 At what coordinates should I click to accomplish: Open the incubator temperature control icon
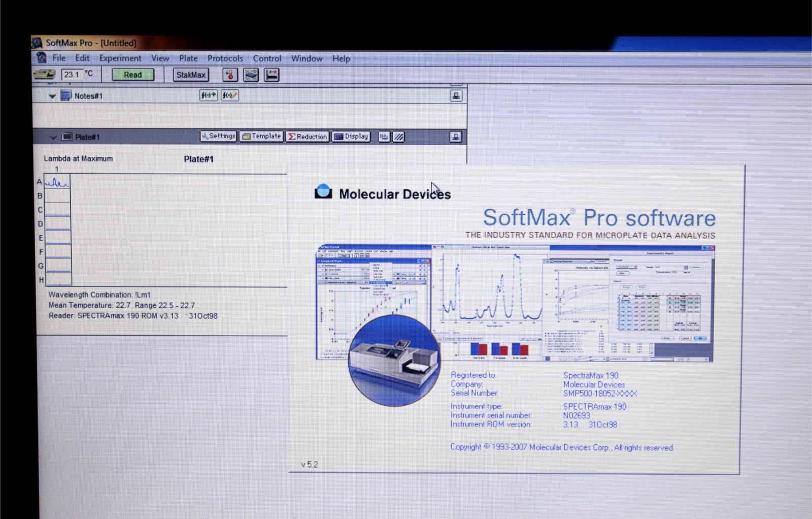click(230, 75)
